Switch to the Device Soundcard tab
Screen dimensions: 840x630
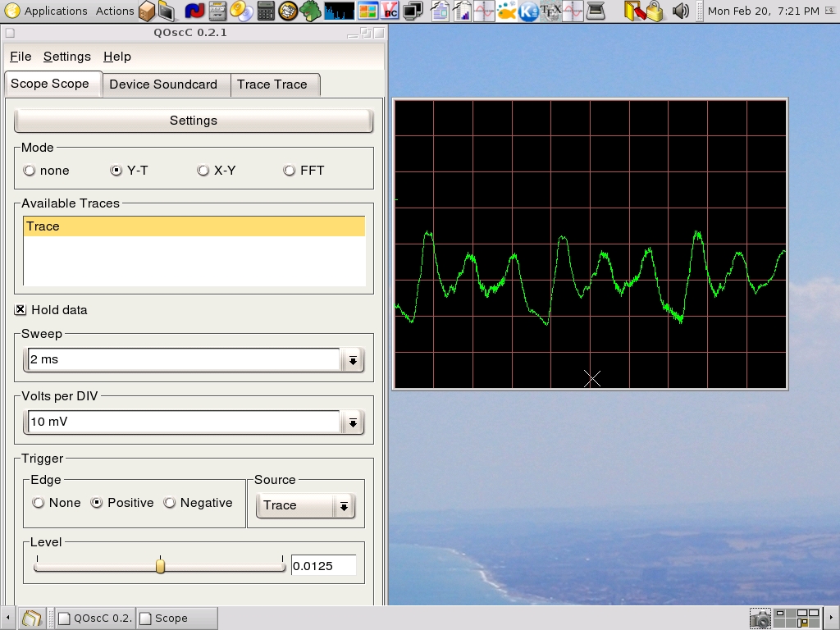[166, 84]
